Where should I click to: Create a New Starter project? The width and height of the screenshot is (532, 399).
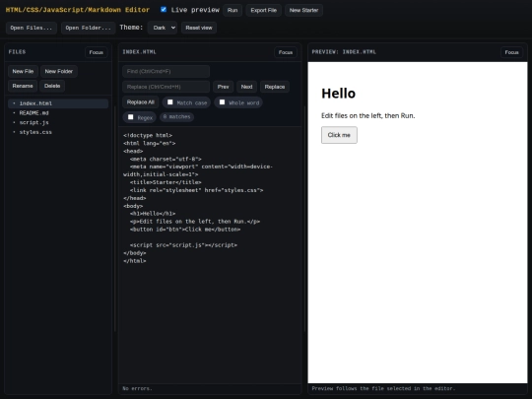coord(303,10)
